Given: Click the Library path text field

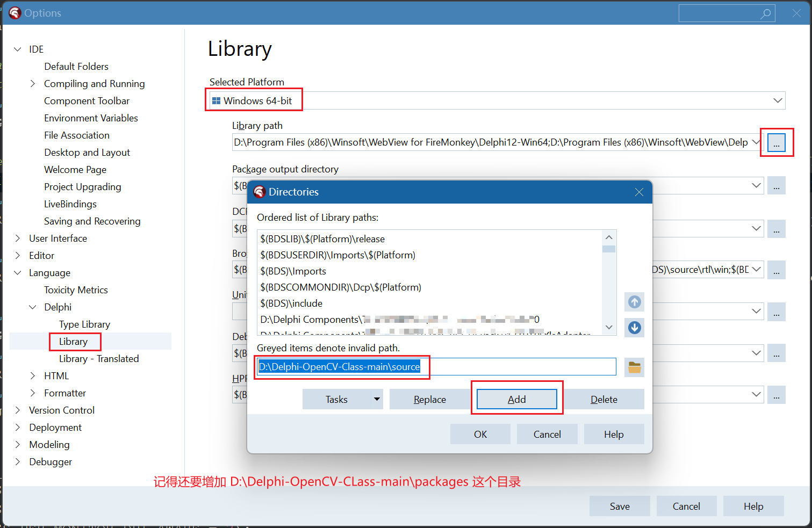Looking at the screenshot, I should (x=491, y=142).
